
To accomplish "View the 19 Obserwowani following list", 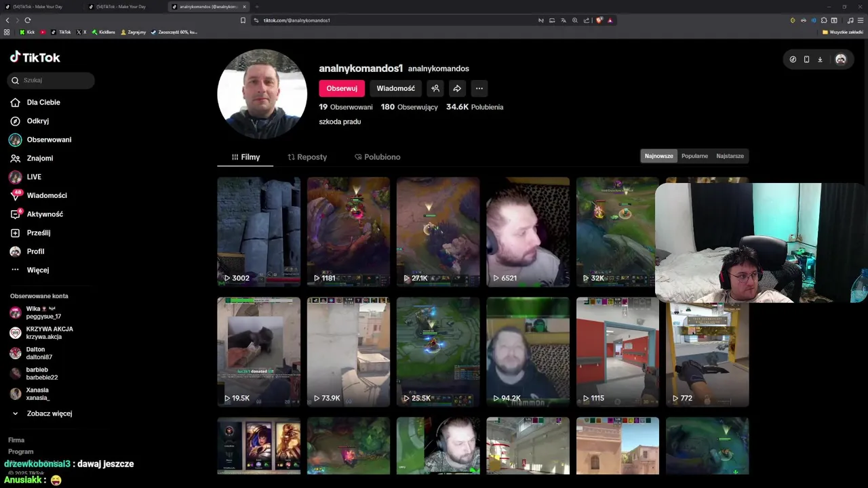I will coord(346,107).
